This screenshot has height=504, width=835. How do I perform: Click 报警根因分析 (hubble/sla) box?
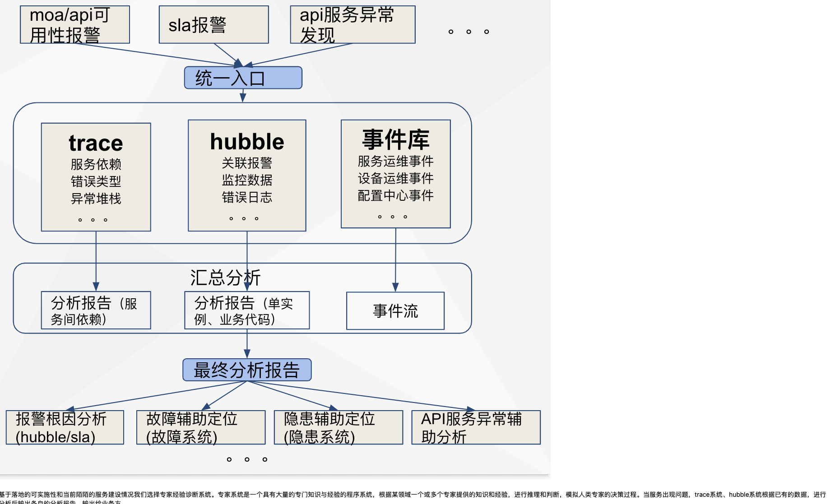(x=65, y=427)
